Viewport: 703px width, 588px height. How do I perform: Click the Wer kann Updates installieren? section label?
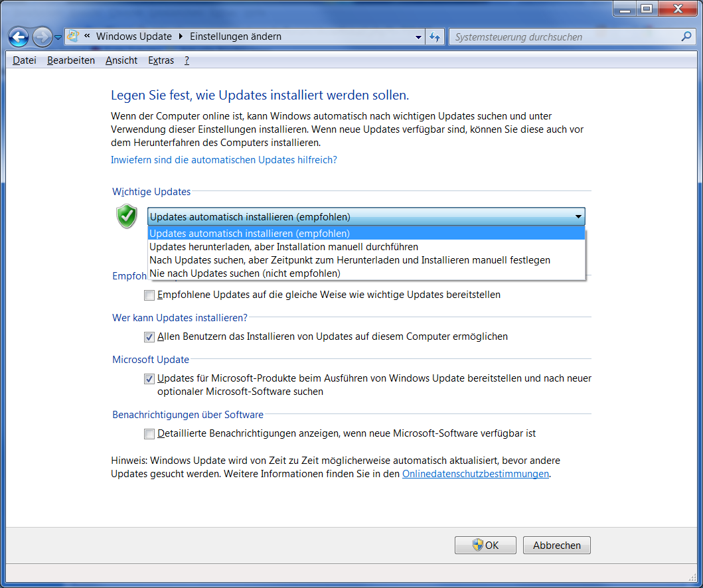click(x=180, y=318)
